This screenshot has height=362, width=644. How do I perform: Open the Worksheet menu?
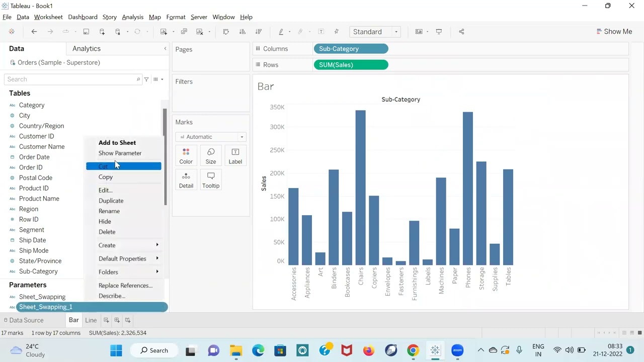48,17
